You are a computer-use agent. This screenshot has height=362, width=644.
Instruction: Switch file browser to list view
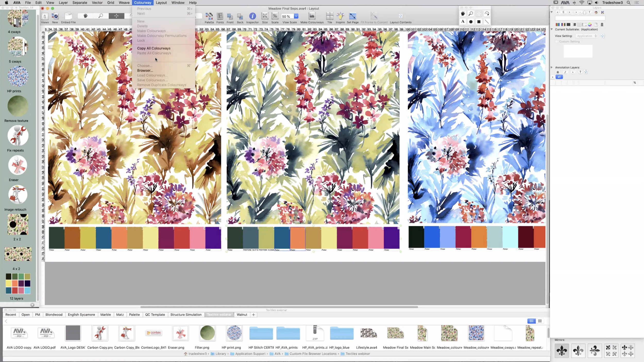coord(540,321)
